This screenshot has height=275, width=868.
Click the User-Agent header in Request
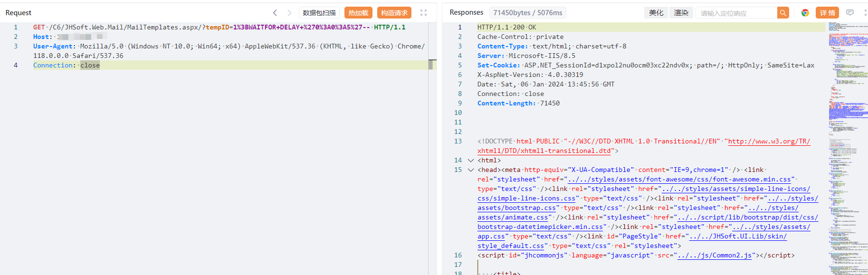click(x=229, y=51)
